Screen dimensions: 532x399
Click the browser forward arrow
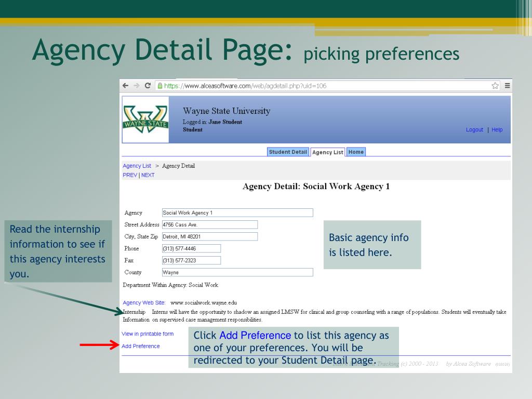click(x=137, y=86)
